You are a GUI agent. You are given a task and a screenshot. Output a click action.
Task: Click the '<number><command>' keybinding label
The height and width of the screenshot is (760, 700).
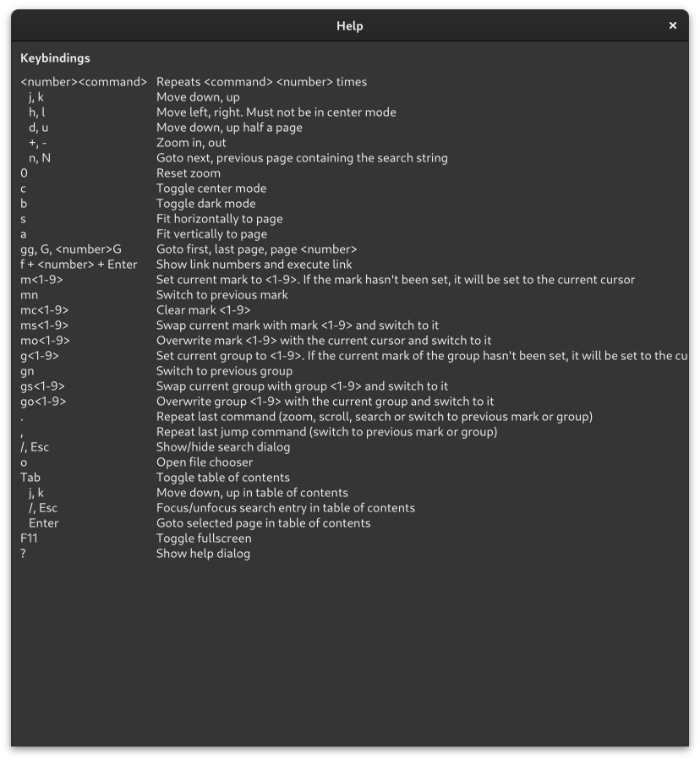click(x=84, y=82)
